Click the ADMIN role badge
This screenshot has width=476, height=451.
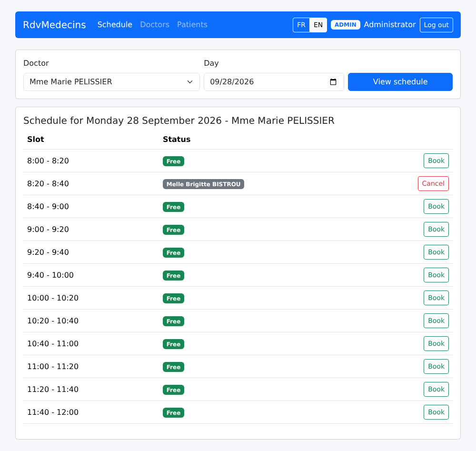(x=346, y=25)
